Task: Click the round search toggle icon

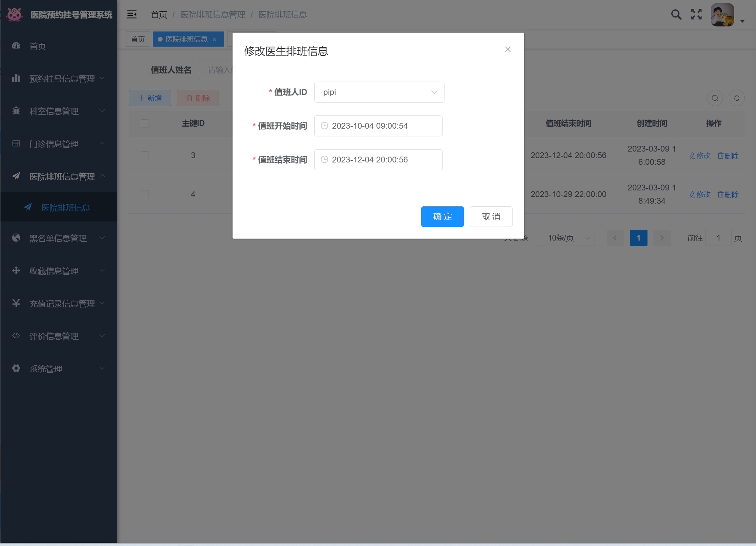Action: coord(715,98)
